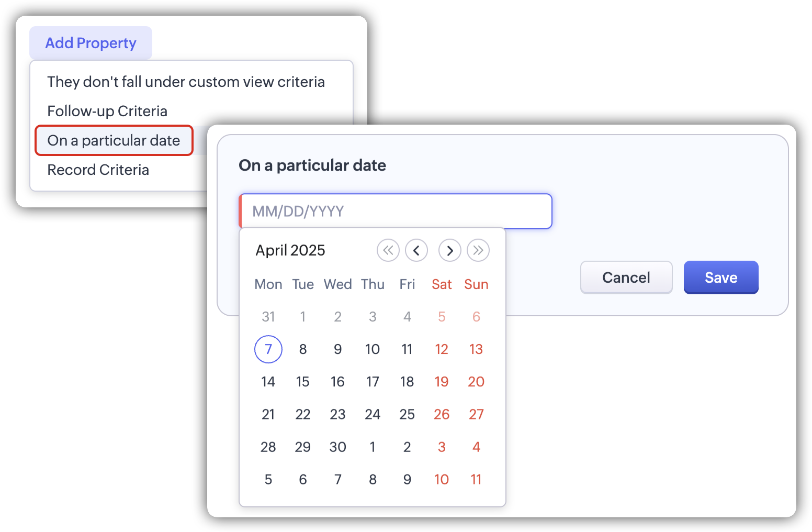This screenshot has width=812, height=532.
Task: Select 'On a particular date' option
Action: pos(114,140)
